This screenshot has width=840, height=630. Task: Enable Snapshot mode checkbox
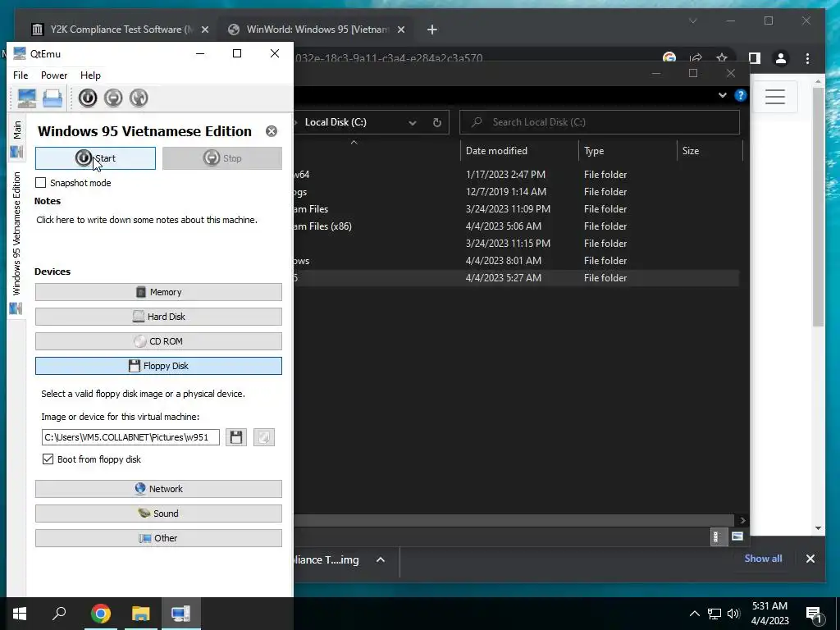click(x=41, y=183)
